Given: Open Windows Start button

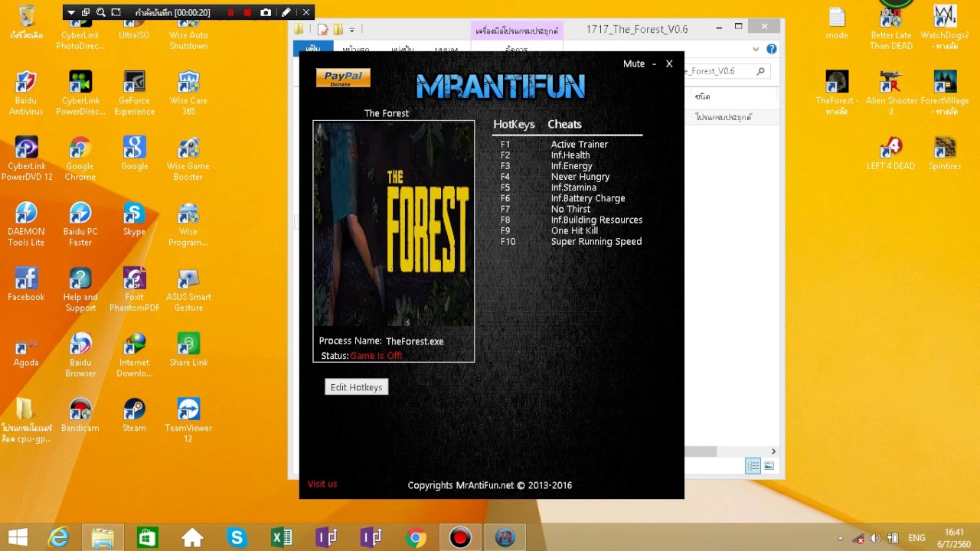Looking at the screenshot, I should click(18, 538).
